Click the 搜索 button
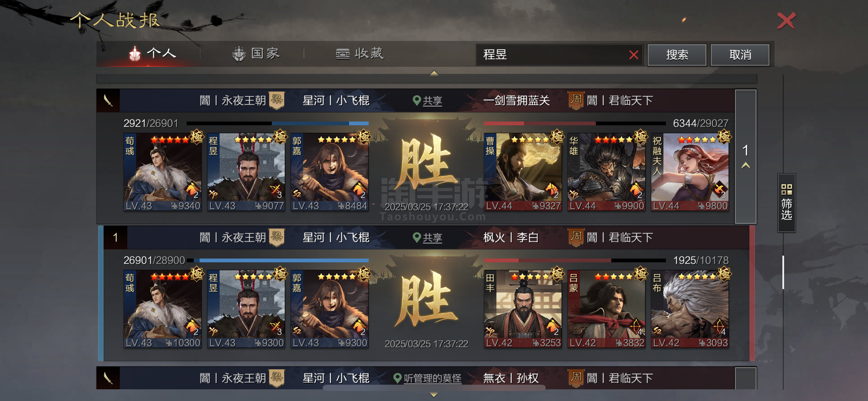Image resolution: width=868 pixels, height=401 pixels. [677, 55]
